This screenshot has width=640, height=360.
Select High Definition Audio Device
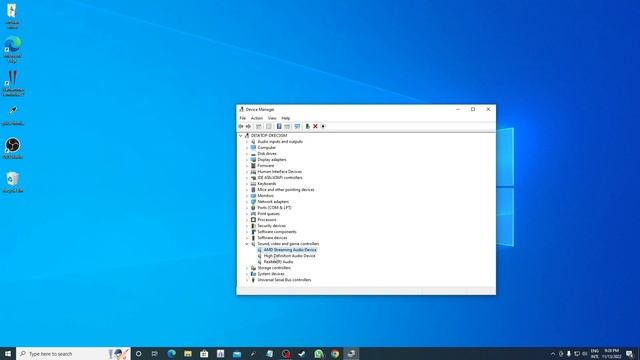point(289,256)
